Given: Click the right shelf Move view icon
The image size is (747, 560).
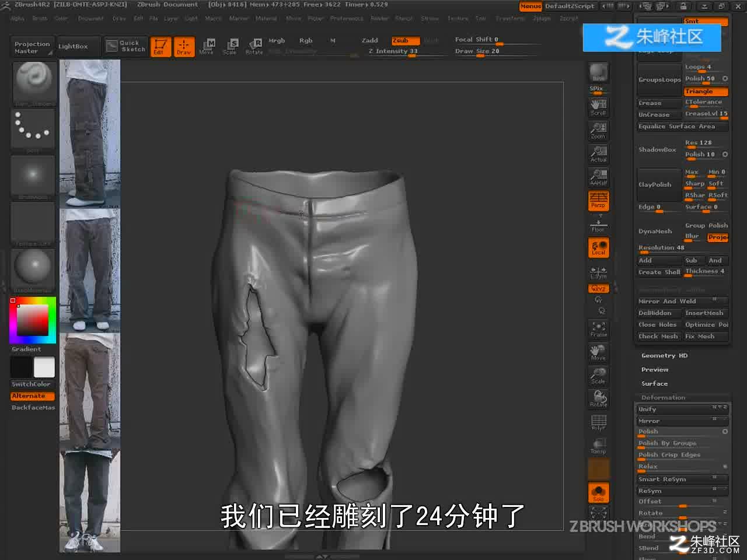Looking at the screenshot, I should point(598,352).
